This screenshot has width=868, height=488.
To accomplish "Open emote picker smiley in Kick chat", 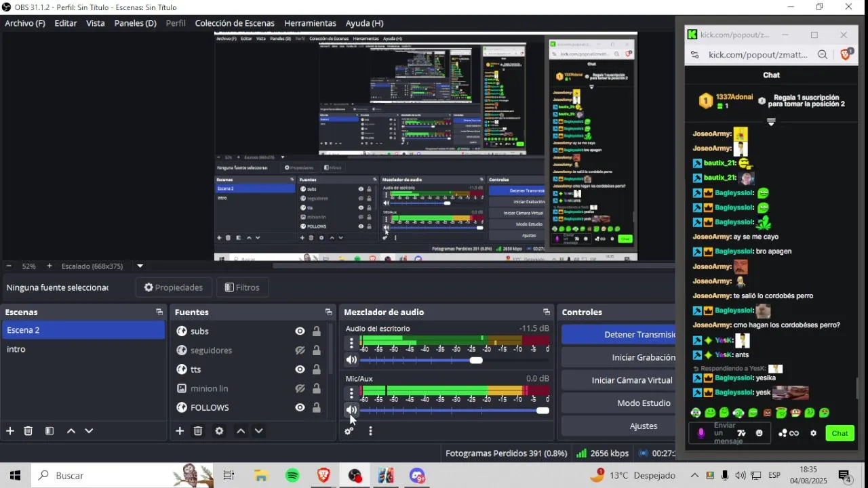I will 759,433.
